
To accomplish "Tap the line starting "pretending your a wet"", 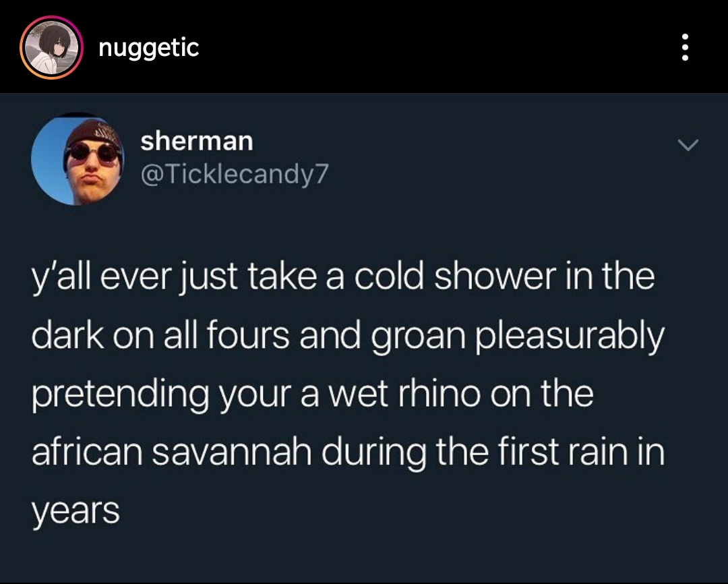I will [313, 395].
